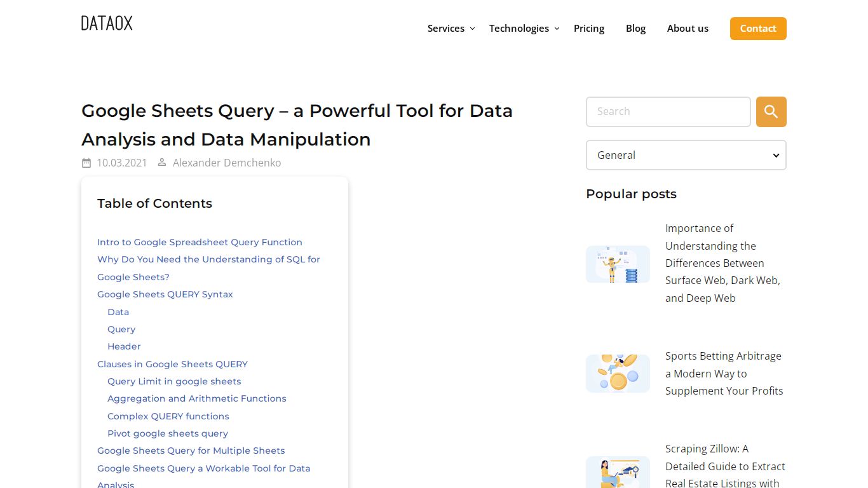Jump to Query Limit in google sheets

coord(174,381)
